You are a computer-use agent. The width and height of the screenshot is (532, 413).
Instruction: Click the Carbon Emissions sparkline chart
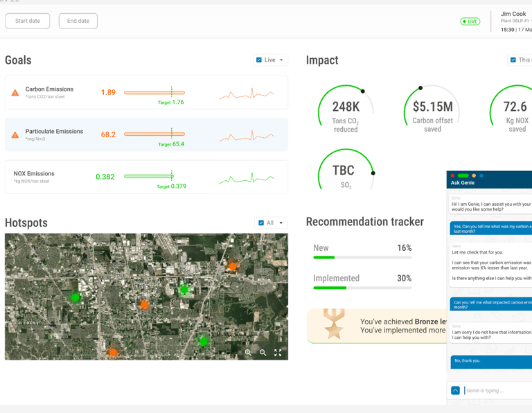tap(247, 93)
